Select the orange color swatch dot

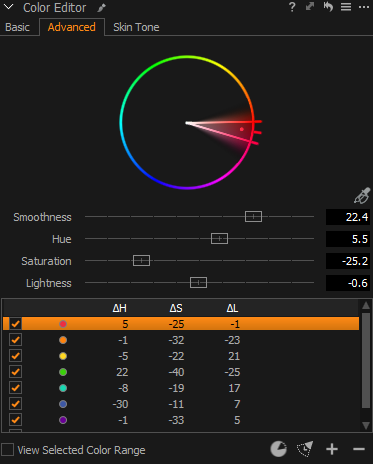tap(63, 340)
